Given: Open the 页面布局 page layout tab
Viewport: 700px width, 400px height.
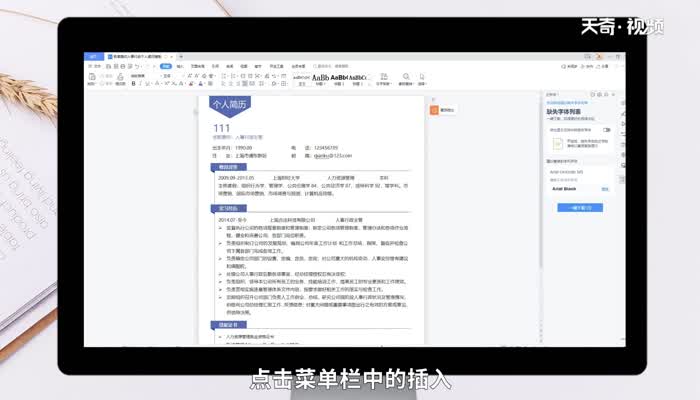Looking at the screenshot, I should tap(197, 66).
